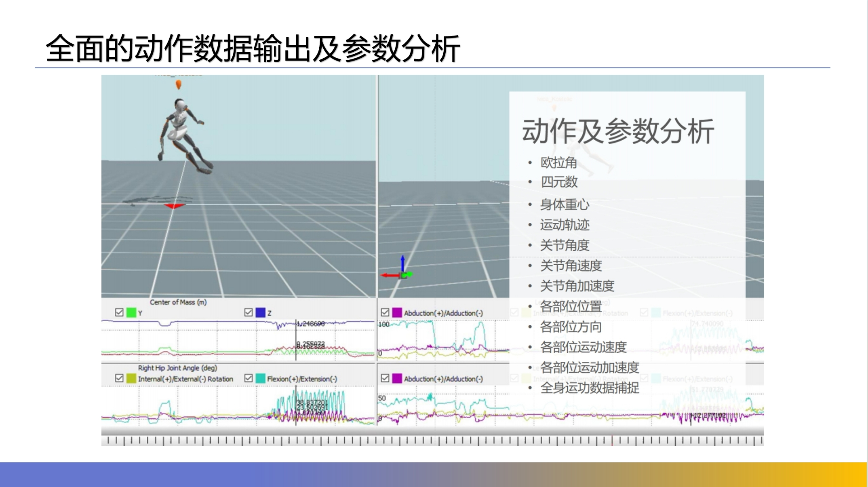
Task: Click the 100 axis label in upper right graph
Action: click(384, 324)
